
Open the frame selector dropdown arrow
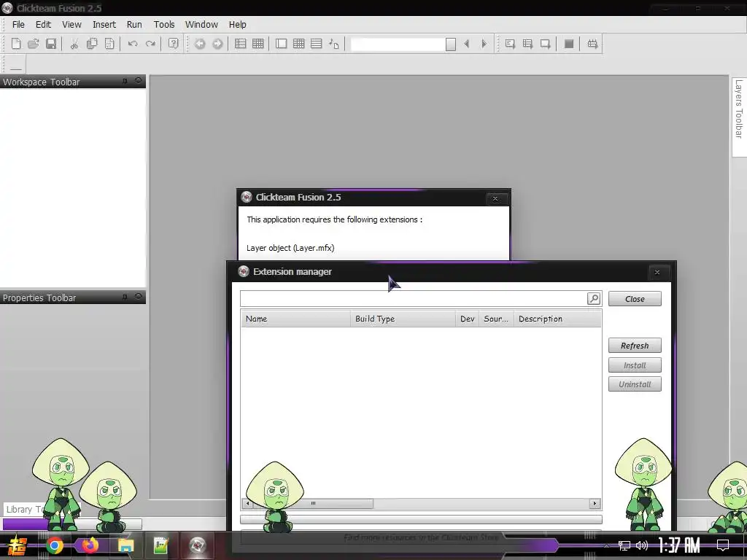[x=451, y=44]
